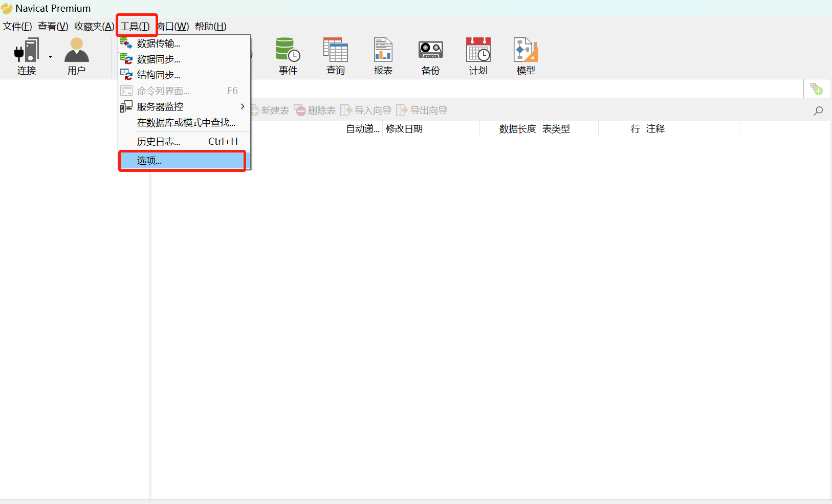Open the 计划 (Schedule) tool
832x504 pixels.
[477, 55]
